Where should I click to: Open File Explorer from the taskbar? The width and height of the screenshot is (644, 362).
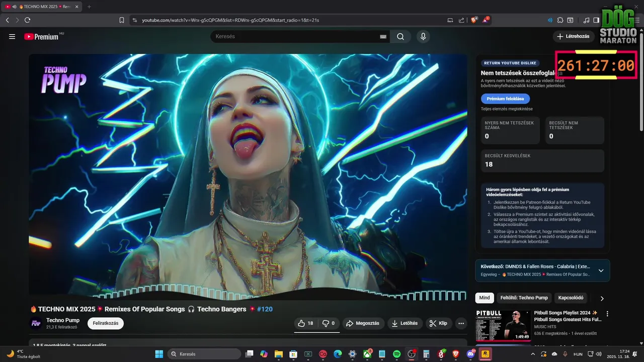[x=278, y=354]
